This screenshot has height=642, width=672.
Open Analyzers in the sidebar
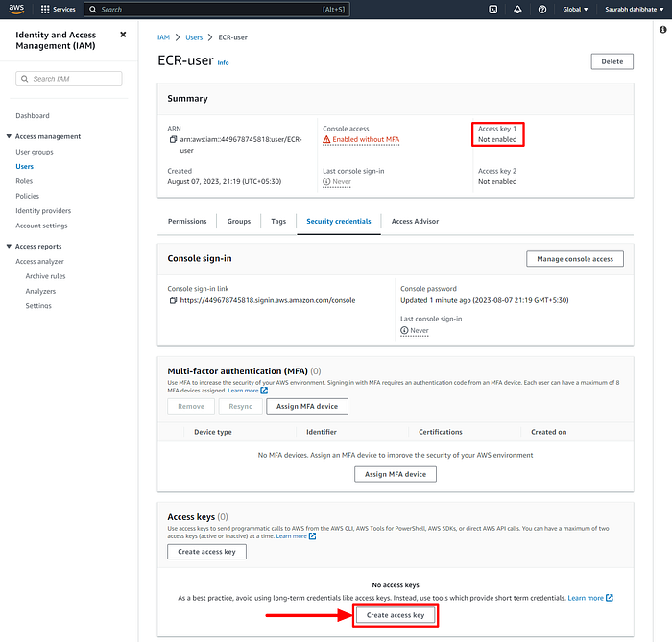click(40, 291)
